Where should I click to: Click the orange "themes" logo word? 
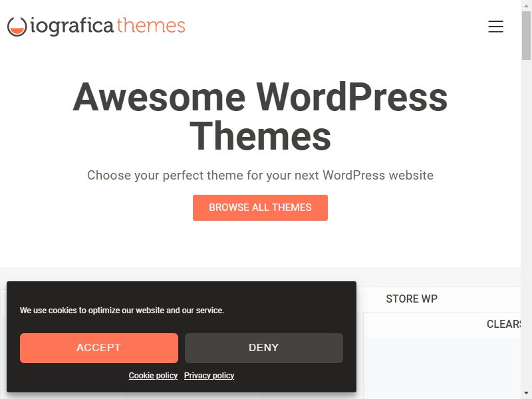[x=151, y=25]
